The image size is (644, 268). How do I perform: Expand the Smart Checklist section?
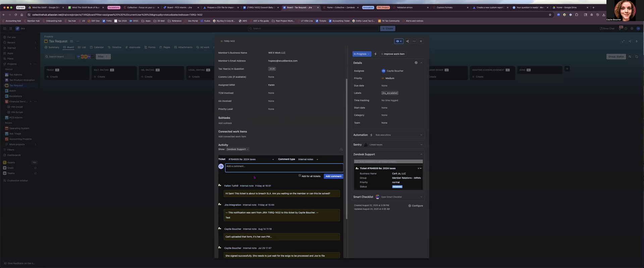[421, 197]
